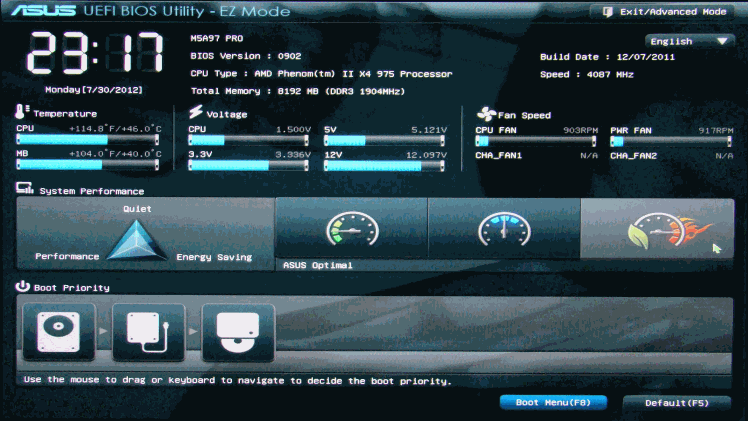
Task: Click the Fan Speed fan icon
Action: 486,114
